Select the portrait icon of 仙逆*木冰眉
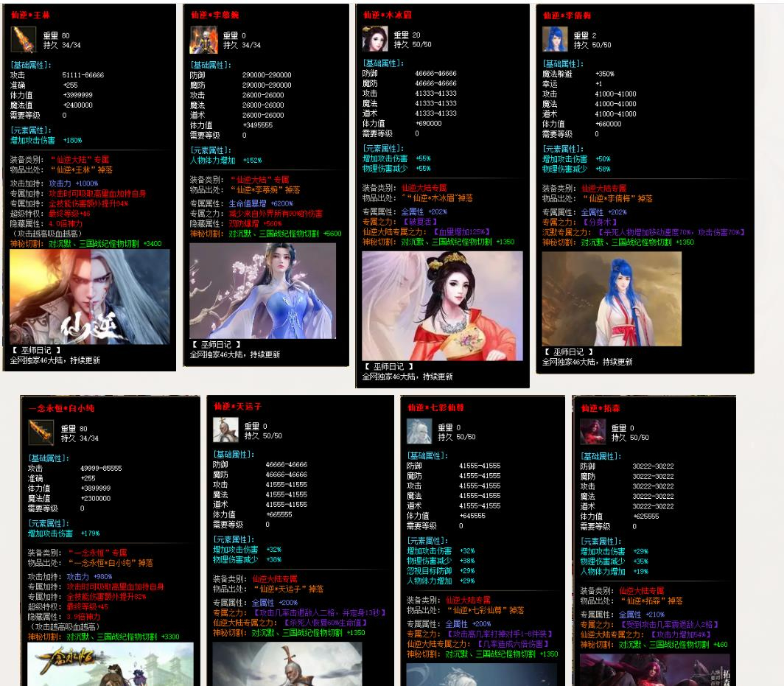 (374, 39)
